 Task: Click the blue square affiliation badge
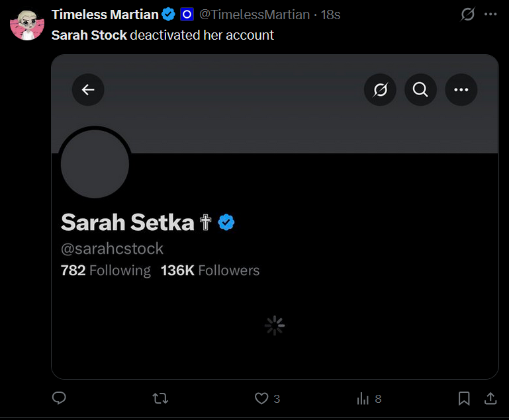pos(187,15)
